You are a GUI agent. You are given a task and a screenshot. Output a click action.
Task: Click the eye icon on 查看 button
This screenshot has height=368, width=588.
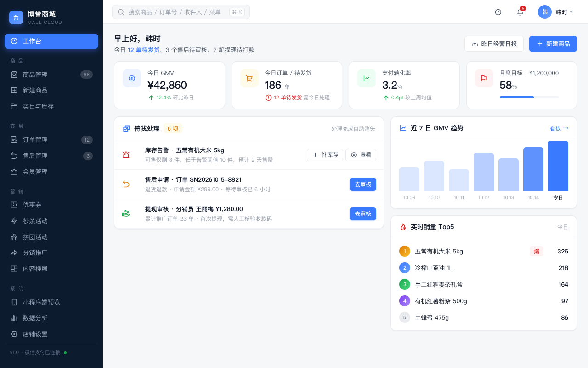coord(354,155)
